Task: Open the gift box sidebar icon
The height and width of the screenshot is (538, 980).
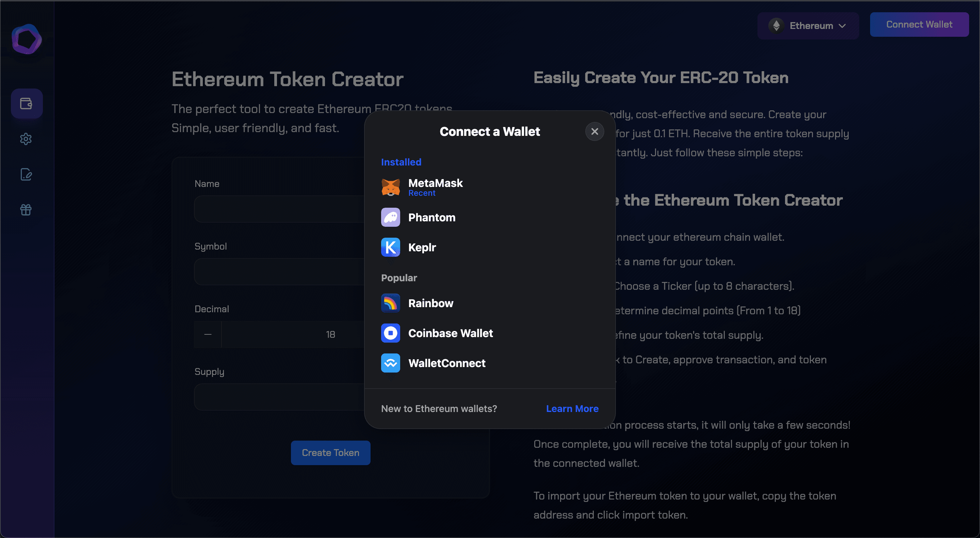Action: pyautogui.click(x=26, y=209)
